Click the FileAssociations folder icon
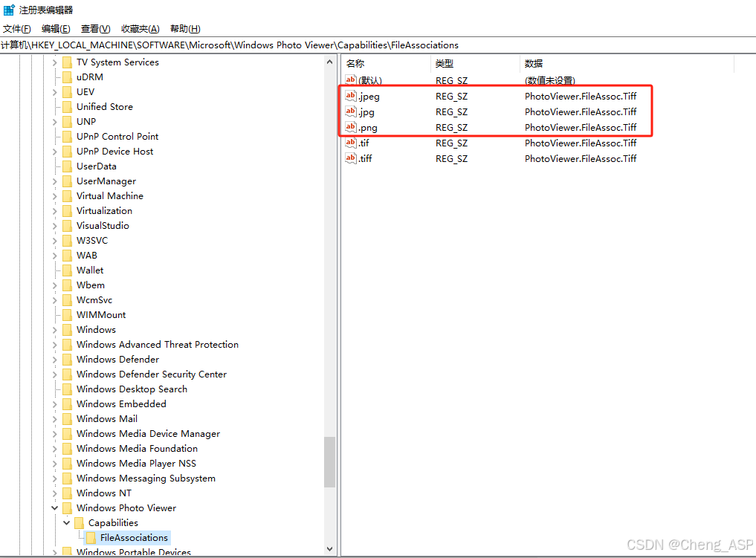 pos(91,538)
